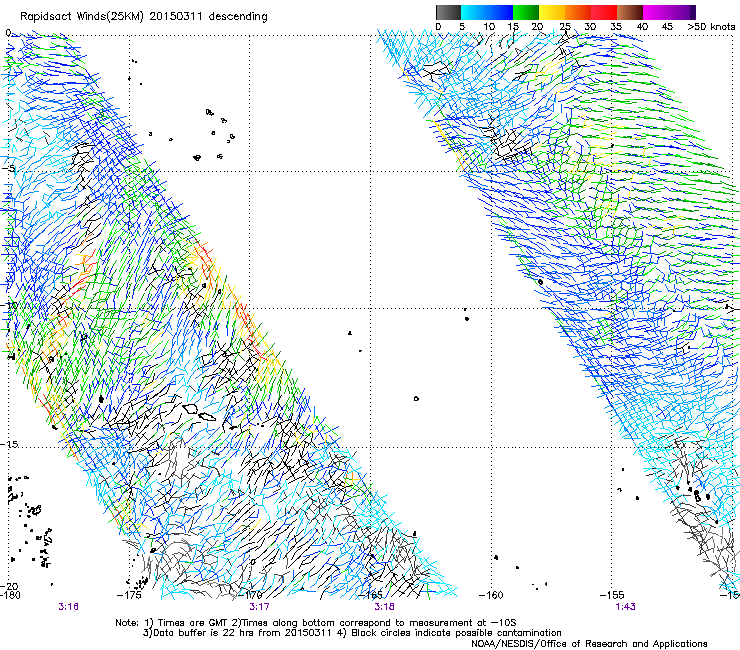The width and height of the screenshot is (740, 650).
Task: Click the '-170' longitude axis label
Action: (250, 595)
